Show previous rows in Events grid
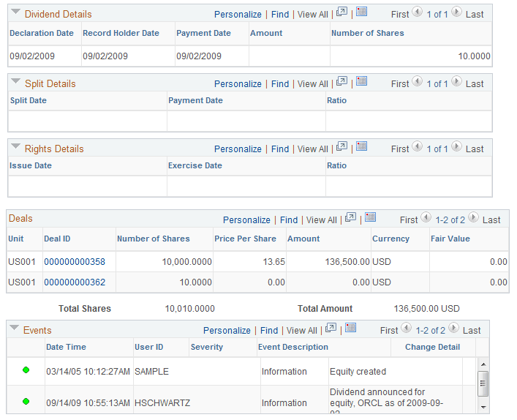This screenshot has width=517, height=420. coord(407,328)
